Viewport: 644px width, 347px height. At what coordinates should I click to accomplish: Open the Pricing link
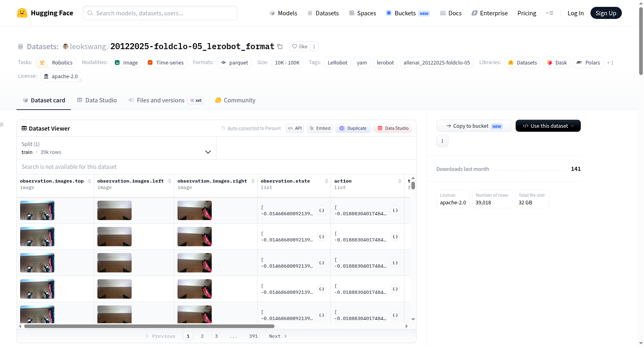(x=527, y=13)
